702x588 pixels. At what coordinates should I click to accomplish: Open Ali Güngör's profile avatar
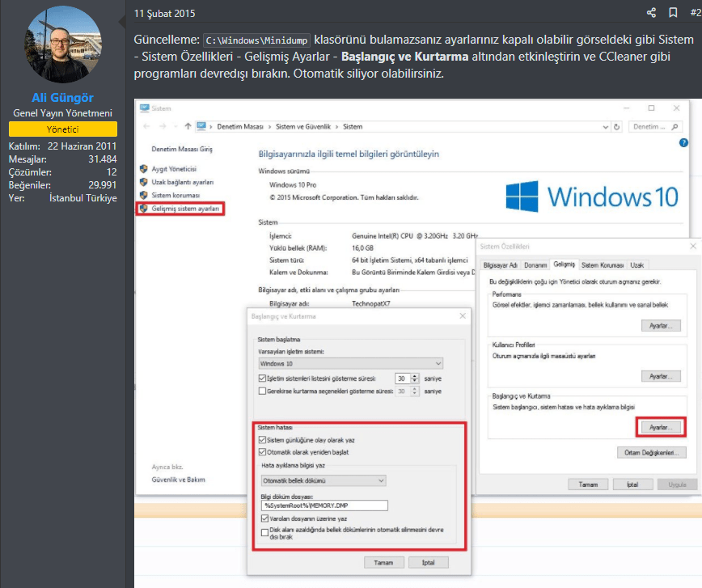pos(63,44)
